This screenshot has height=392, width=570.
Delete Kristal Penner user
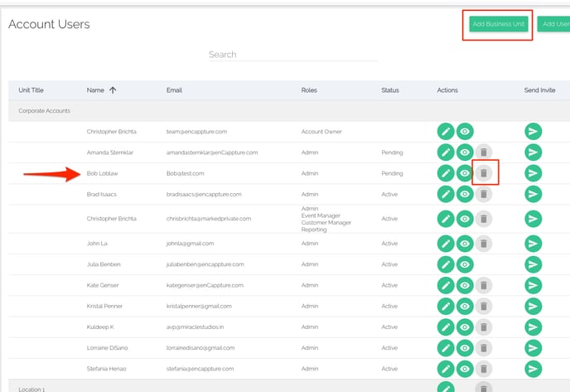pos(484,306)
